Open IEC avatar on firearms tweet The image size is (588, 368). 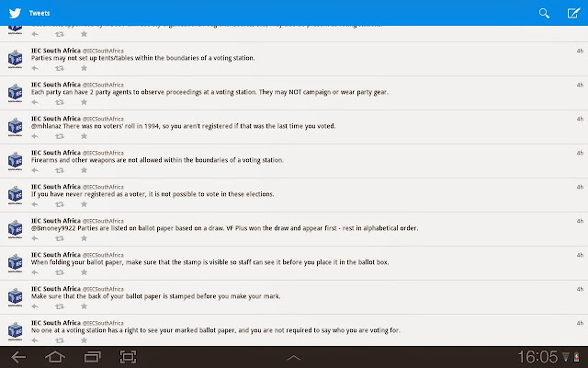[x=15, y=161]
